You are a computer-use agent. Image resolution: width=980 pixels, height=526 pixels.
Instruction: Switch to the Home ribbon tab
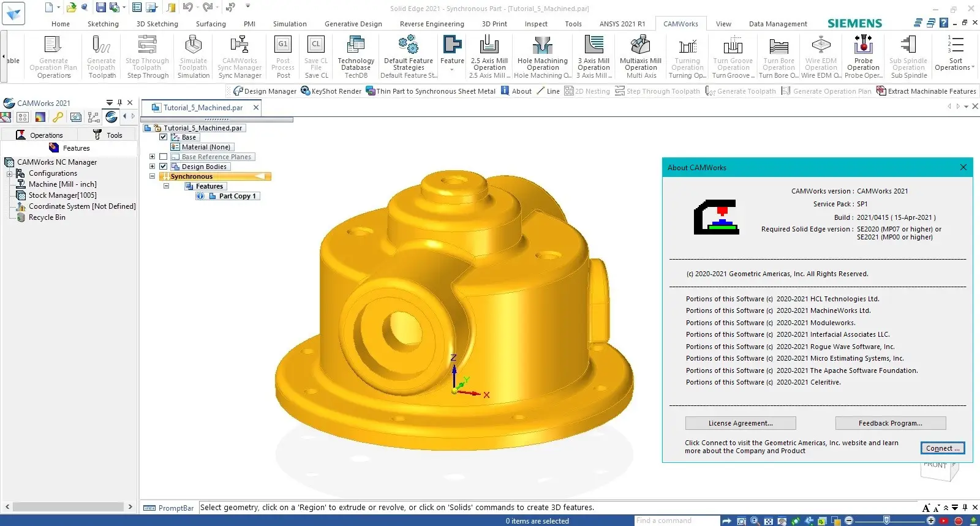[61, 24]
